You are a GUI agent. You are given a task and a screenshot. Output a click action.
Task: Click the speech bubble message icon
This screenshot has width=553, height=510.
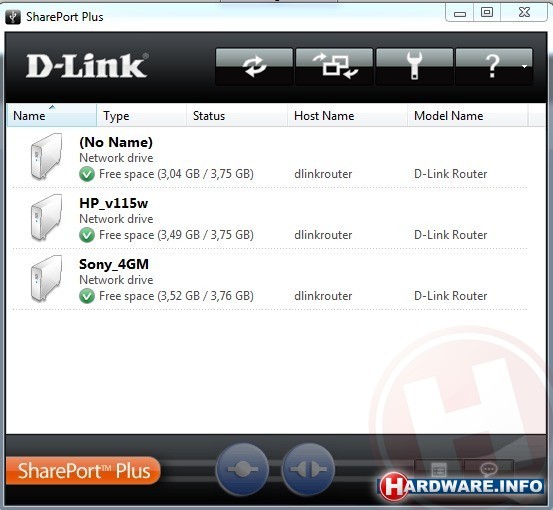pos(489,470)
